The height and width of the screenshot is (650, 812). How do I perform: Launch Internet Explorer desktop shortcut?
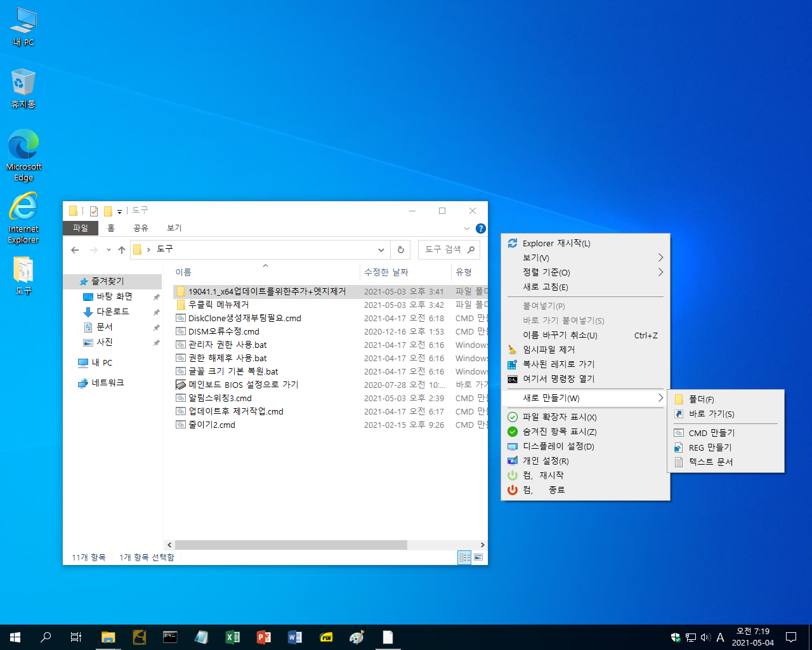click(23, 218)
